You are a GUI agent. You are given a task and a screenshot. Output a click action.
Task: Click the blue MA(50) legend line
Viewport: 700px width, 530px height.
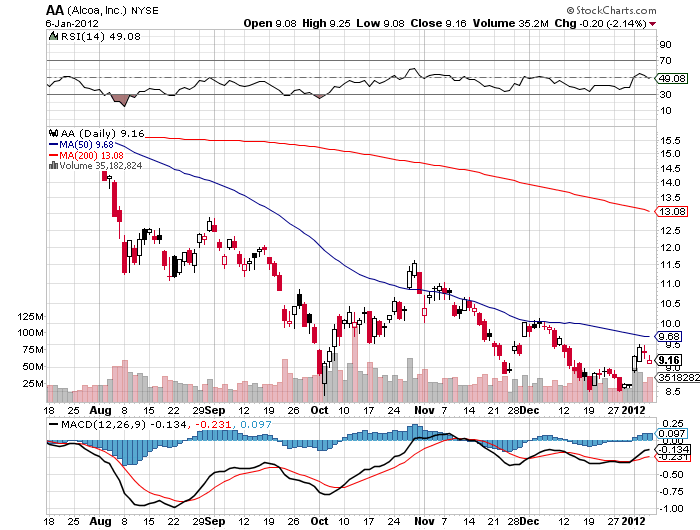pyautogui.click(x=53, y=145)
